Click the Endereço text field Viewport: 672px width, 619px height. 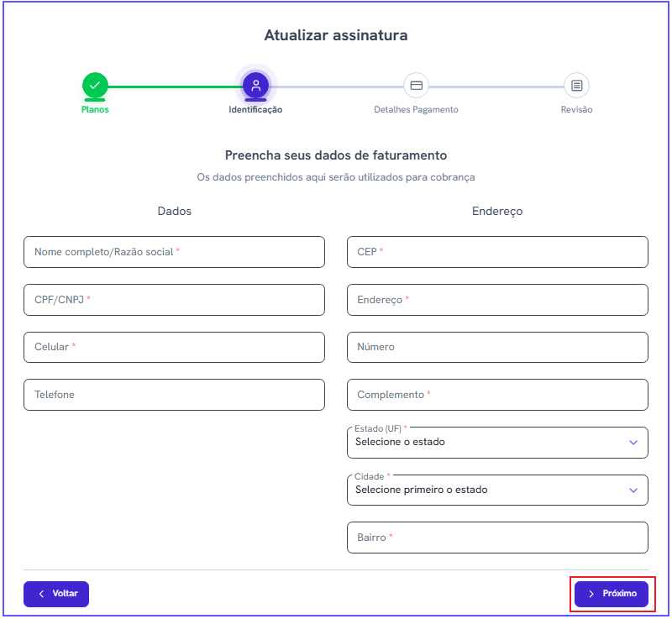497,300
